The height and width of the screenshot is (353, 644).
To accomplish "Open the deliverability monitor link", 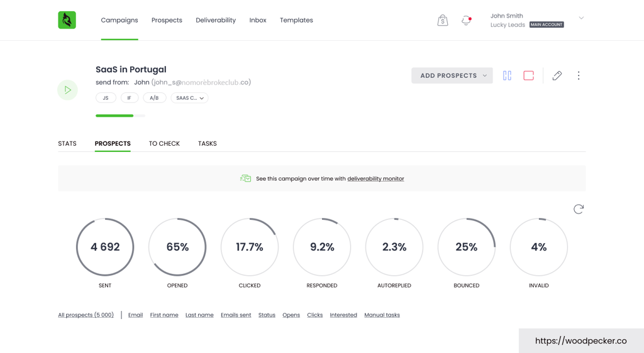I will point(375,179).
